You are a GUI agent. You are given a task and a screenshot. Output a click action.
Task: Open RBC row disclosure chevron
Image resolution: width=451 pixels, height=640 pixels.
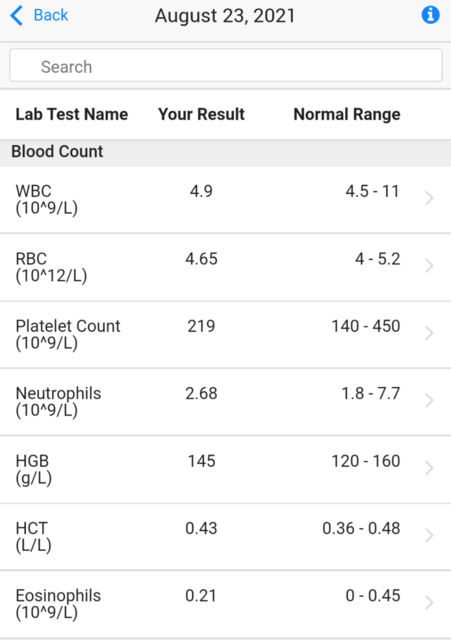[x=429, y=266]
